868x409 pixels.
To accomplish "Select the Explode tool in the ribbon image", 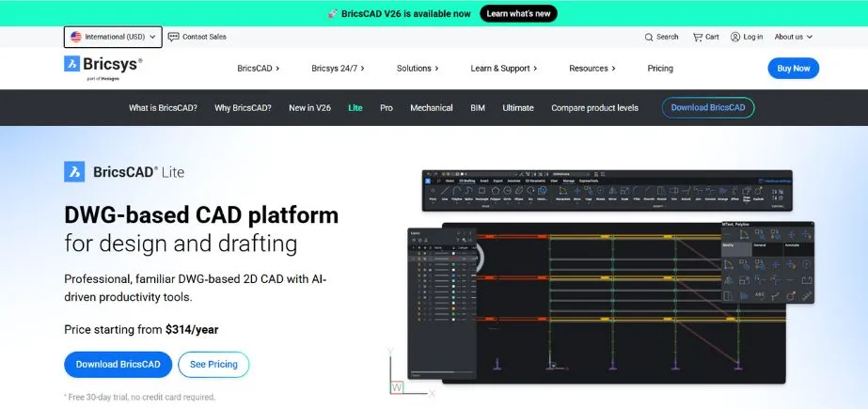I will (x=758, y=193).
